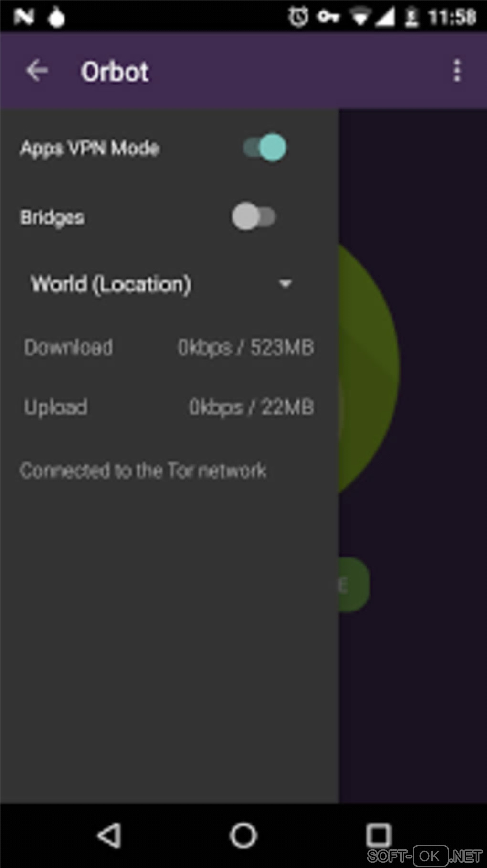Open the three-dot overflow menu
Viewport: 487px width, 868px height.
[x=457, y=71]
